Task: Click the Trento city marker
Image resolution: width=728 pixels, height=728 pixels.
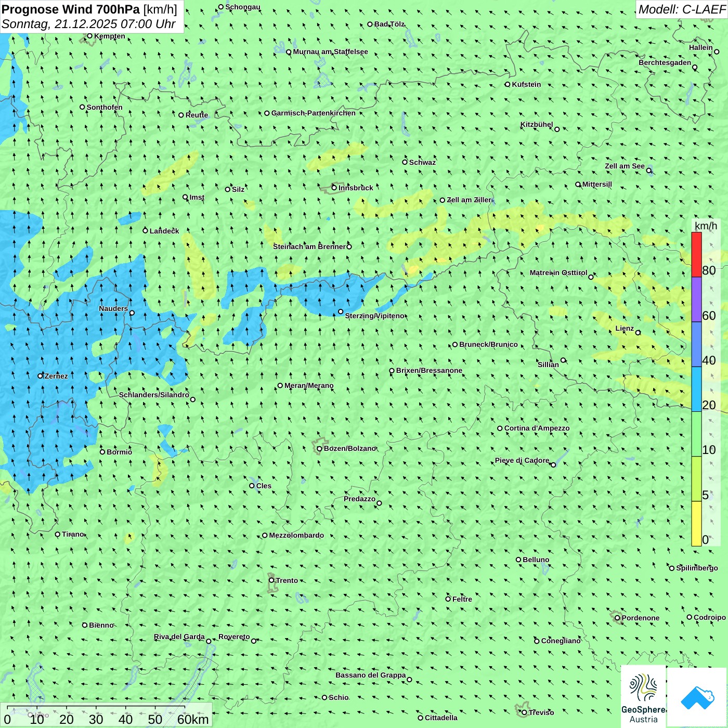Action: [x=271, y=580]
